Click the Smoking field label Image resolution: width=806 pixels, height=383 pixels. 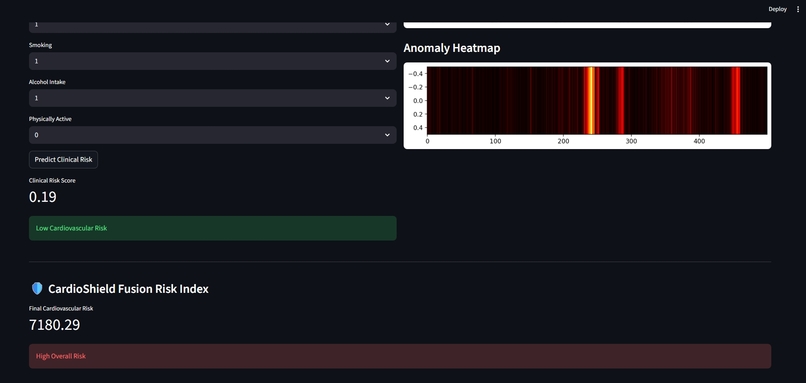pos(40,45)
